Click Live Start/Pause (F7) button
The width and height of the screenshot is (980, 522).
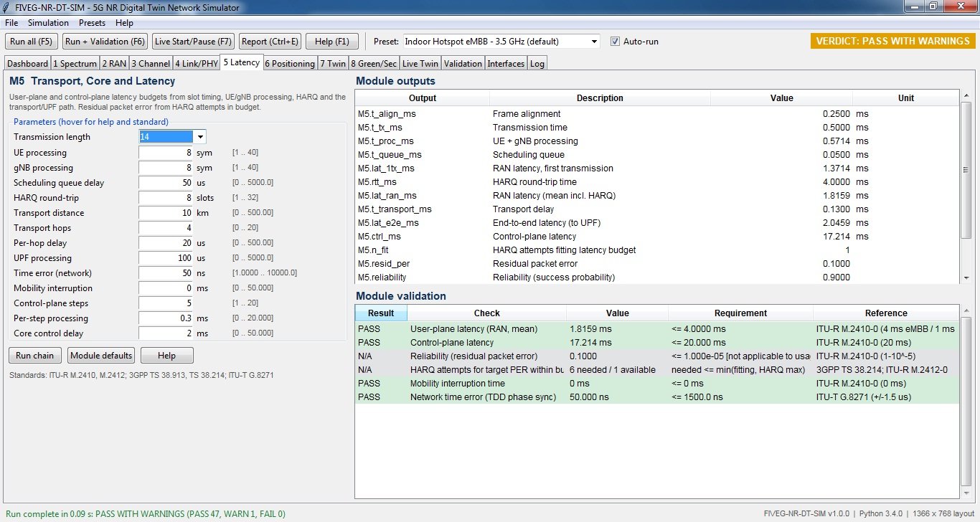pyautogui.click(x=194, y=41)
